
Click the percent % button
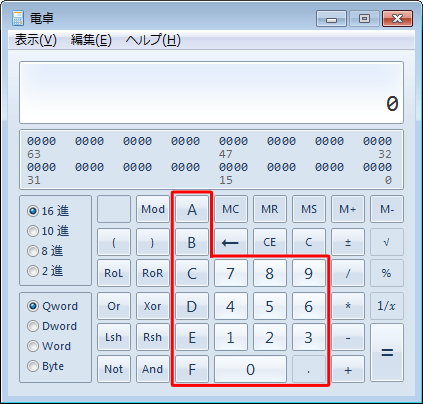pyautogui.click(x=387, y=273)
